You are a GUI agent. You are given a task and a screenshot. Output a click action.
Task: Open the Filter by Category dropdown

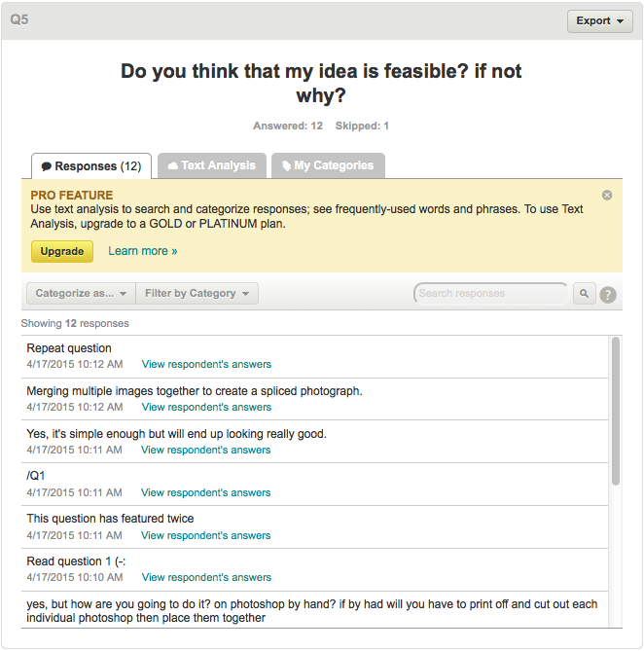tap(197, 293)
